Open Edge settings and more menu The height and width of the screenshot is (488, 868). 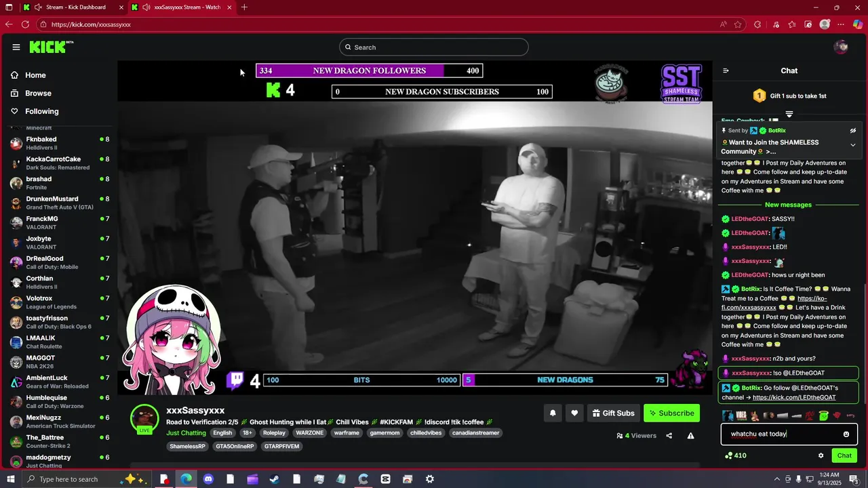842,24
